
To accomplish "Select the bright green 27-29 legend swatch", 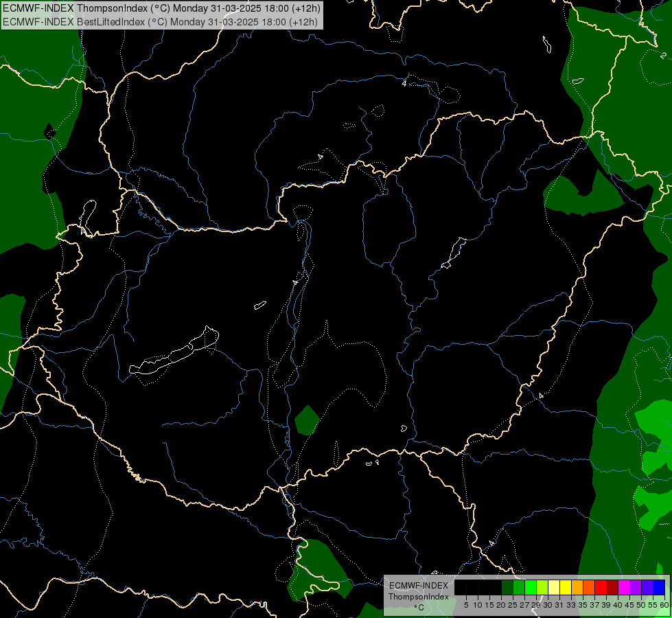I will tap(531, 587).
